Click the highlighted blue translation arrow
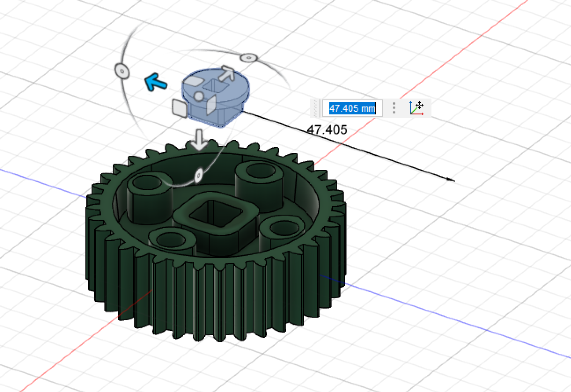Screen dimensions: 571x392 [156, 81]
